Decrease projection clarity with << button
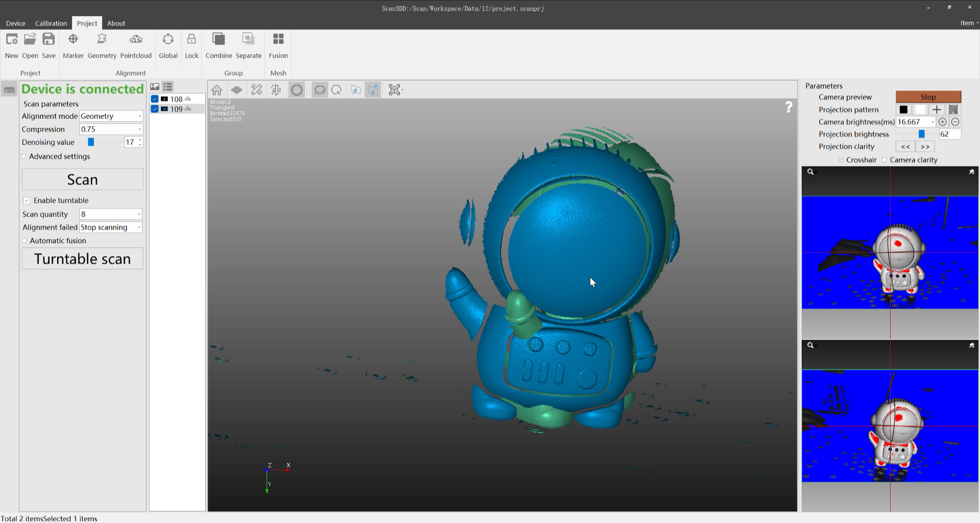This screenshot has height=523, width=980. coord(905,147)
